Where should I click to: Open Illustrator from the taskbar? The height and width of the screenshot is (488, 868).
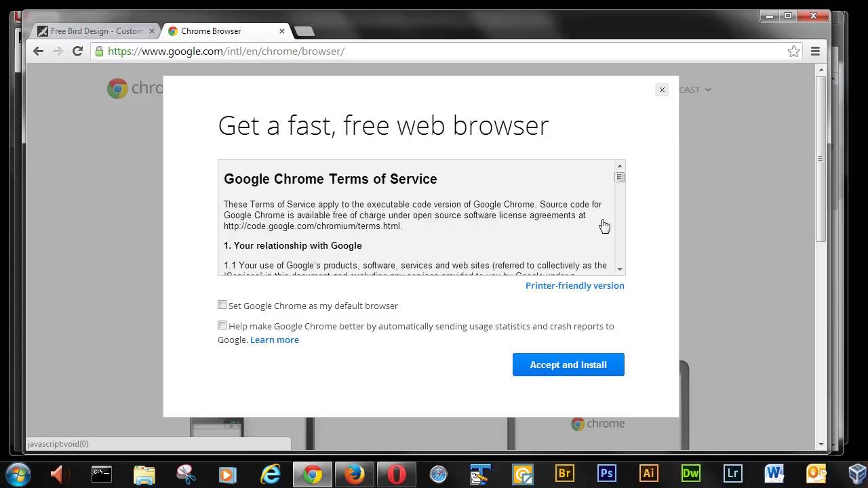click(648, 474)
